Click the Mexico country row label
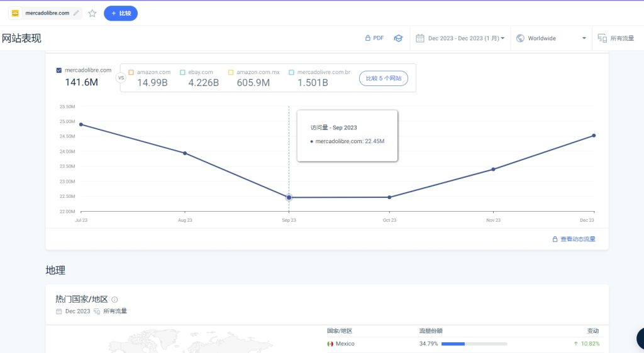Viewport: 644px width, 353px height. tap(345, 344)
